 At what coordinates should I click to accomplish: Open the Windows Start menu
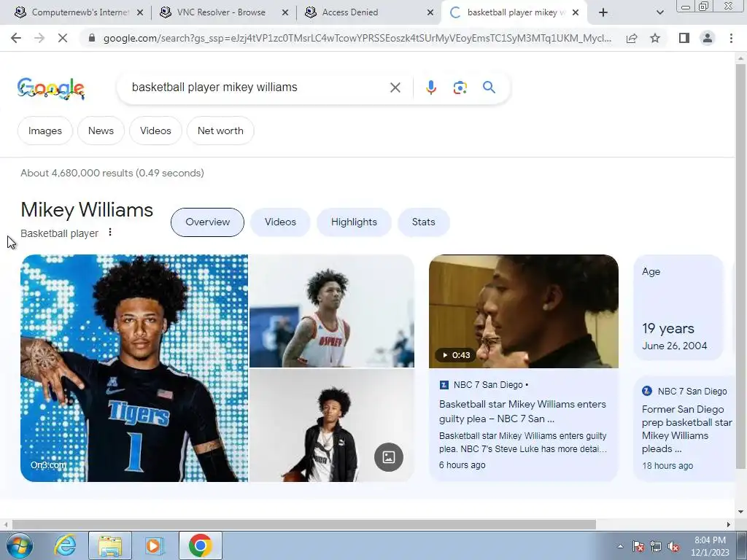pos(20,545)
